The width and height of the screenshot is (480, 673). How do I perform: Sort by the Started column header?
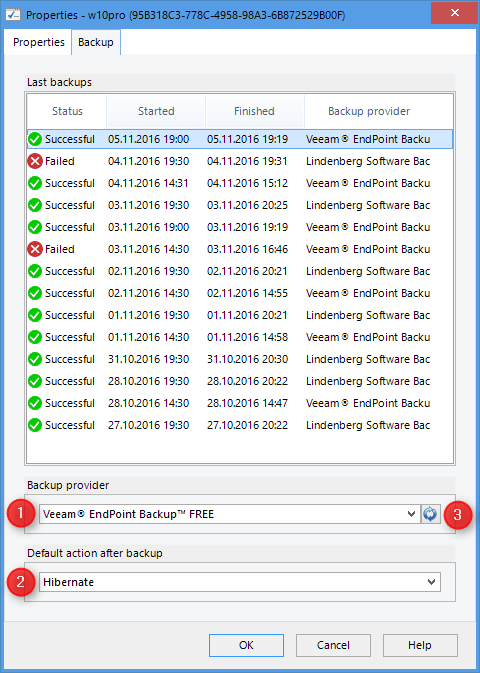[156, 111]
